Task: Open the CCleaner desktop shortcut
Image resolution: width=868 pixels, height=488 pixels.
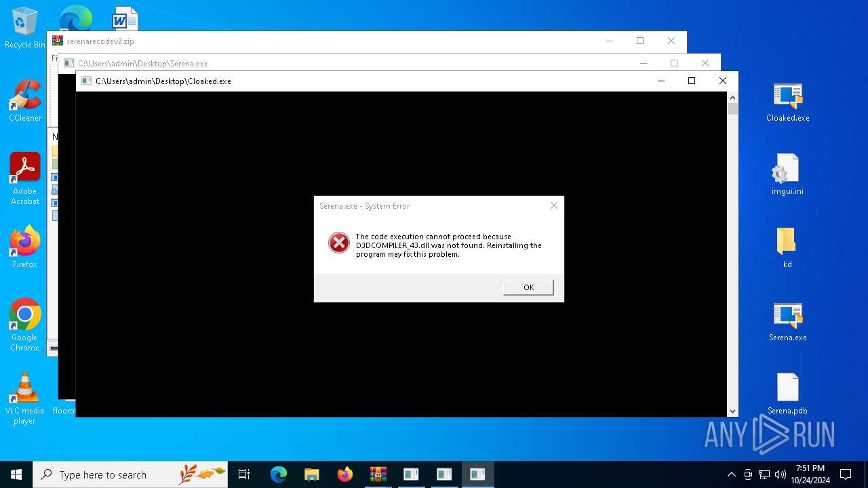Action: click(25, 101)
